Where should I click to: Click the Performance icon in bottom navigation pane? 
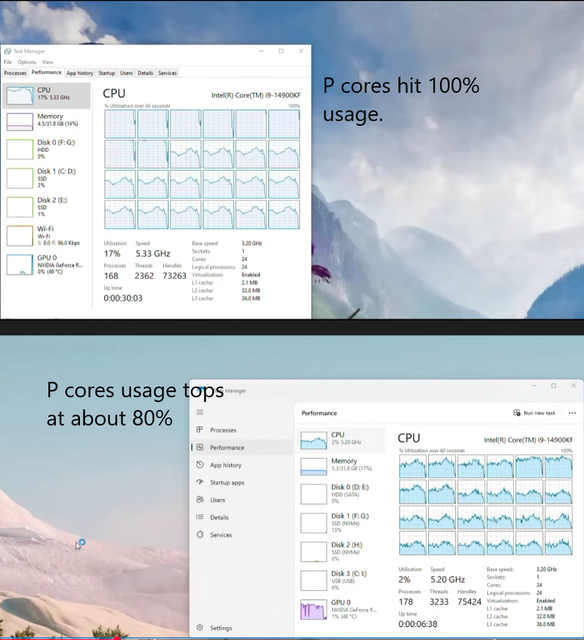point(200,447)
